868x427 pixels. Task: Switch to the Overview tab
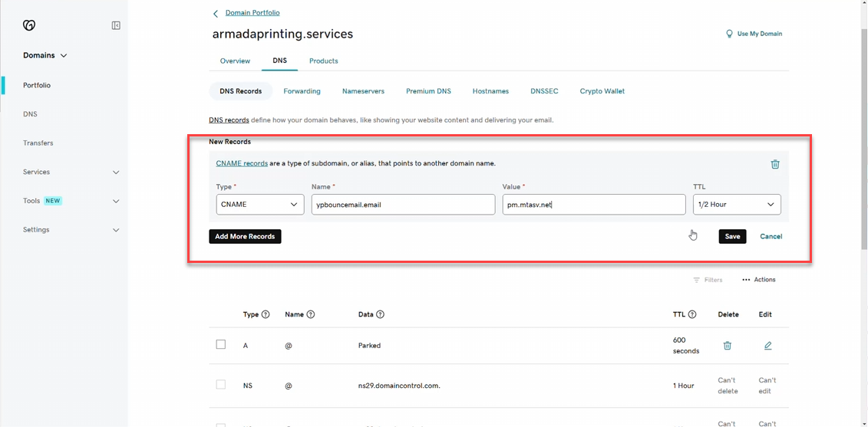point(236,61)
